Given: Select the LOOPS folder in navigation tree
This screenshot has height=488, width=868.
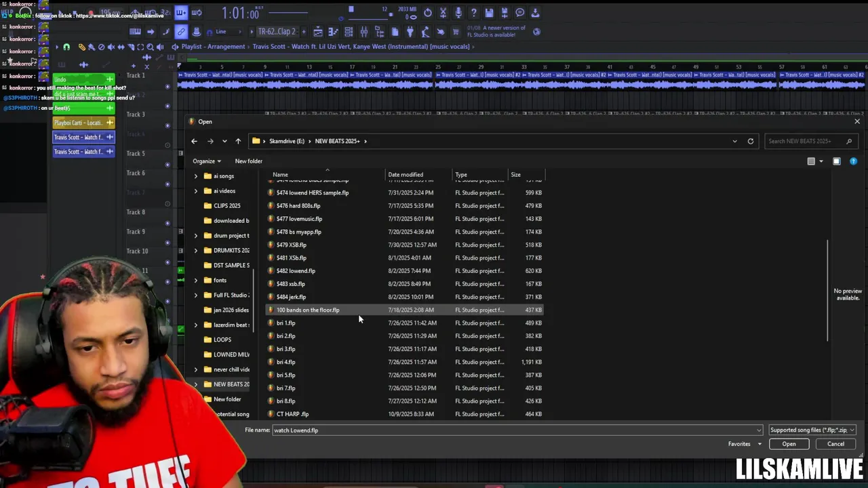Looking at the screenshot, I should point(222,340).
